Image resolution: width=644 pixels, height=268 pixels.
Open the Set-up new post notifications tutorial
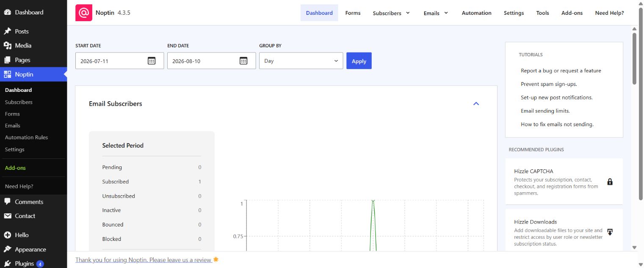pyautogui.click(x=556, y=97)
